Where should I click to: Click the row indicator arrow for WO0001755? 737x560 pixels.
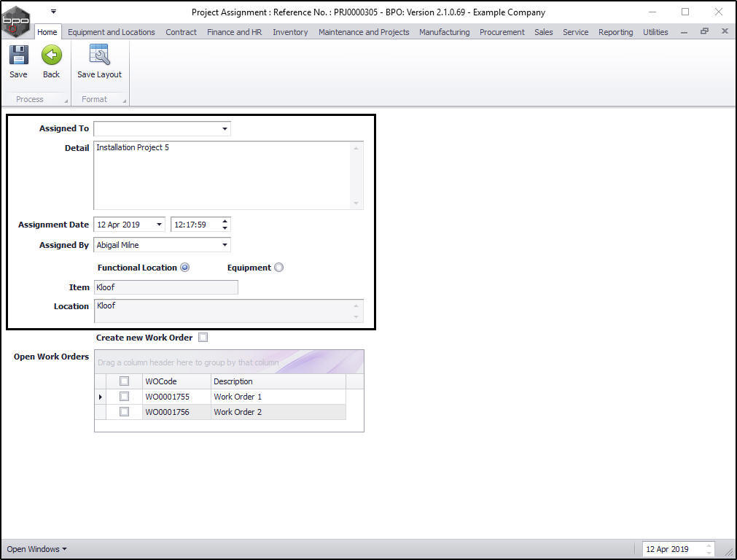(100, 397)
